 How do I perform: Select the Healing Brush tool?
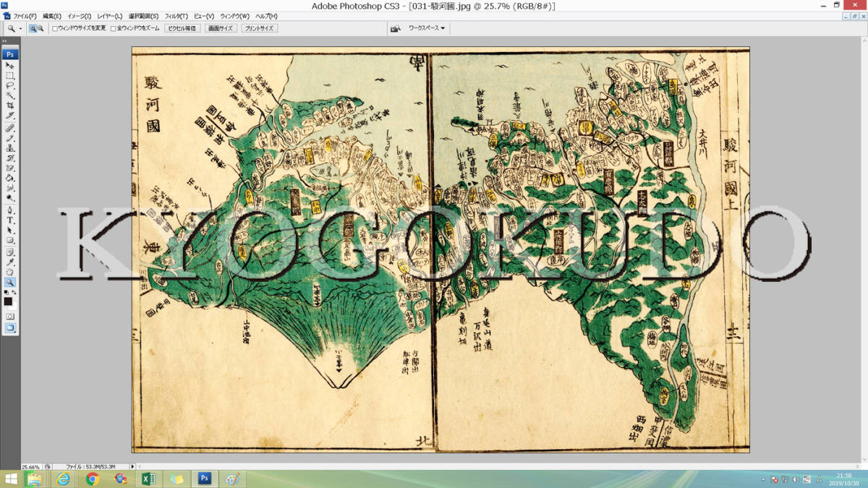coord(10,127)
